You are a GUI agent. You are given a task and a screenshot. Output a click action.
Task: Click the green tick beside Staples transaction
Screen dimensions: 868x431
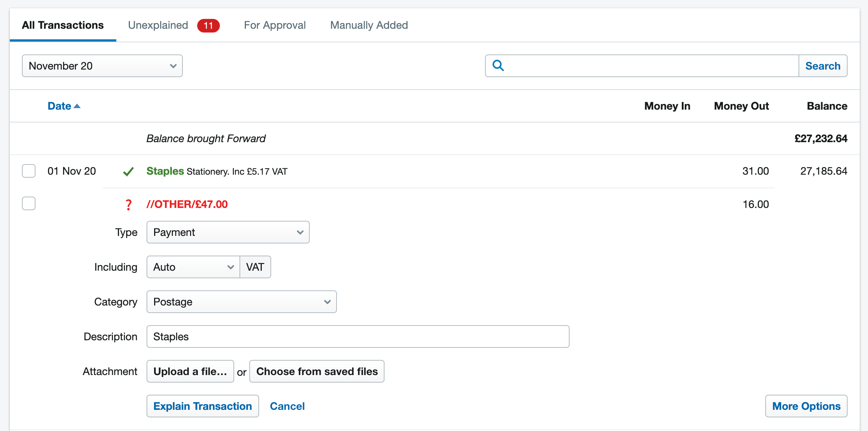point(128,171)
